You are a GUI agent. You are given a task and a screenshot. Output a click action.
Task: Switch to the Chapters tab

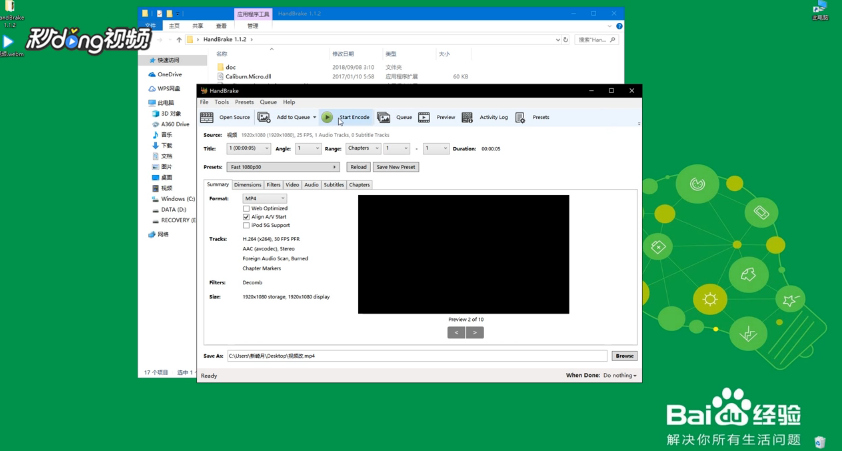click(x=359, y=185)
